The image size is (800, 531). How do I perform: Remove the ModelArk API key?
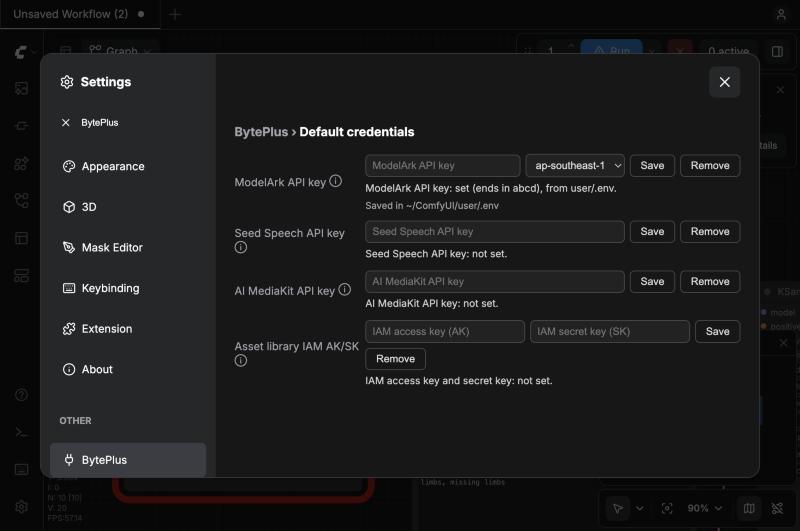click(710, 165)
